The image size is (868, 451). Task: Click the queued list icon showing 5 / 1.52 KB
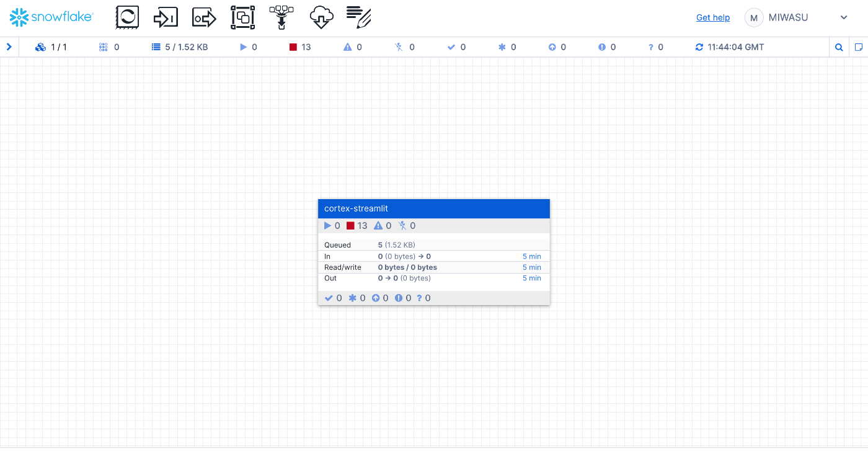pyautogui.click(x=156, y=47)
